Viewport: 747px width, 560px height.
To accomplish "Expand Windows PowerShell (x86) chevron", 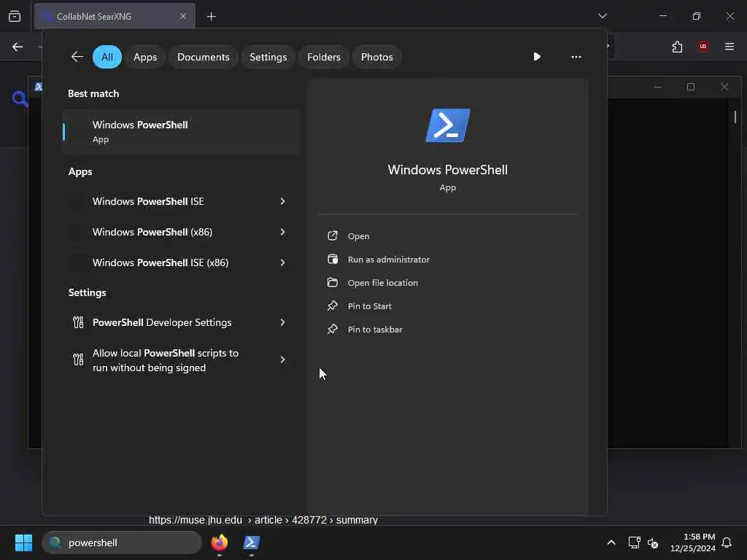I will [x=282, y=232].
